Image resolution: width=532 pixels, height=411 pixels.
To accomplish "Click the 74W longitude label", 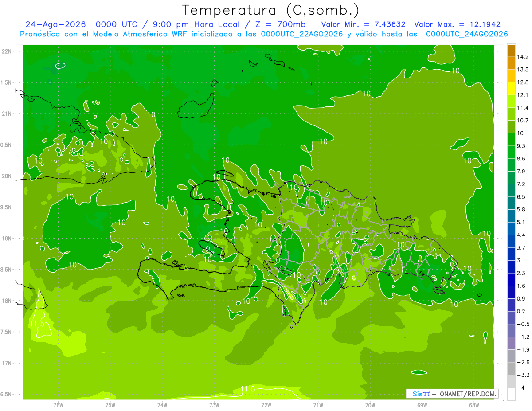I will [162, 405].
